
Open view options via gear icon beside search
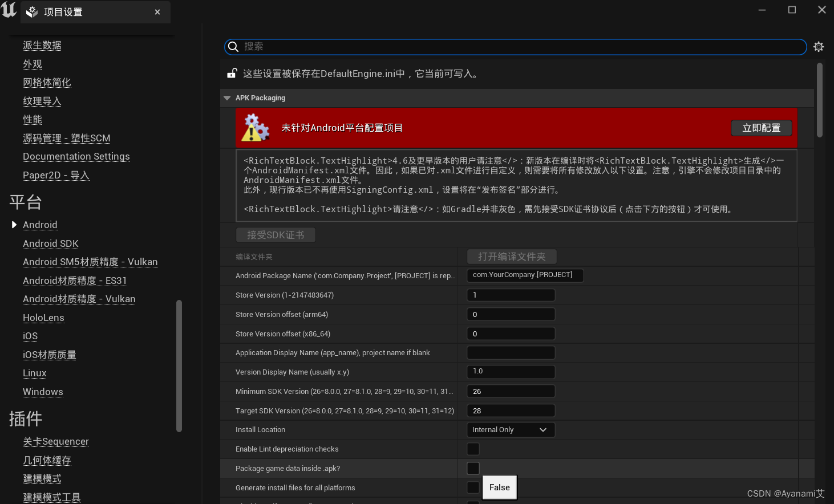[x=819, y=47]
